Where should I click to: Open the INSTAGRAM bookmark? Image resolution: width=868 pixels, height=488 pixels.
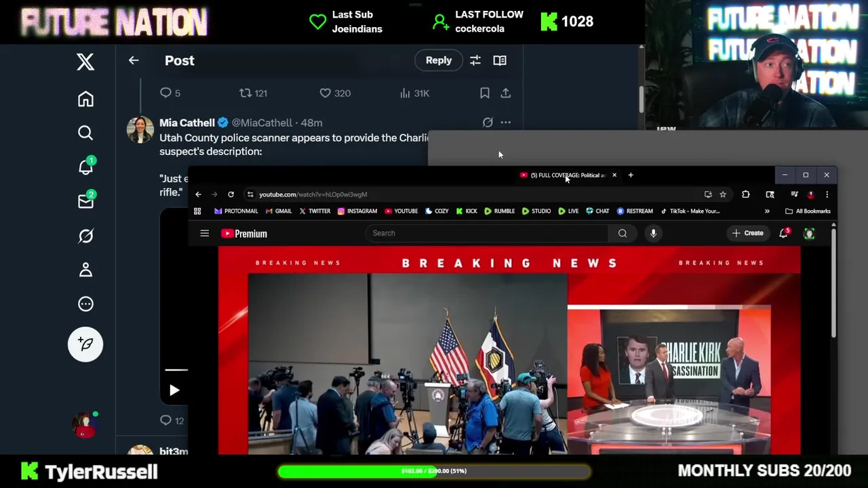[x=357, y=211]
